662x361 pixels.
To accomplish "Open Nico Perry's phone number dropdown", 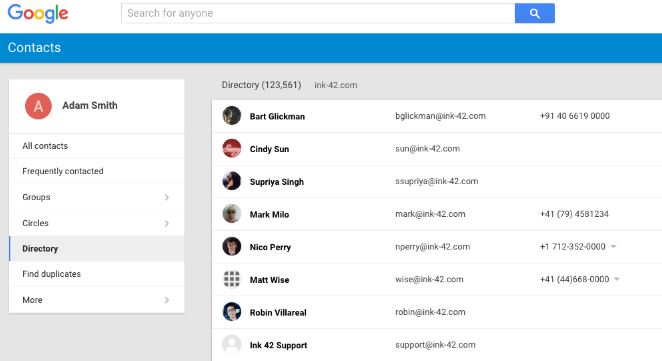I will click(x=613, y=246).
